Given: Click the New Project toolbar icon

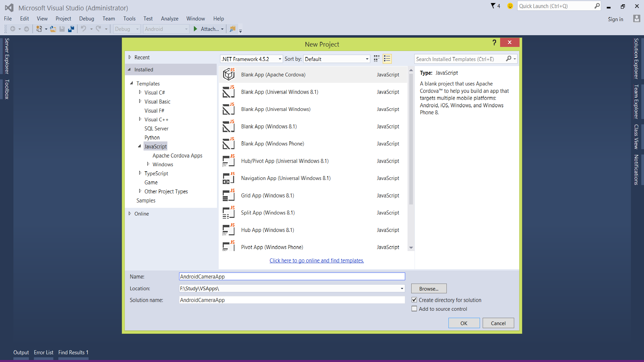Looking at the screenshot, I should tap(39, 29).
